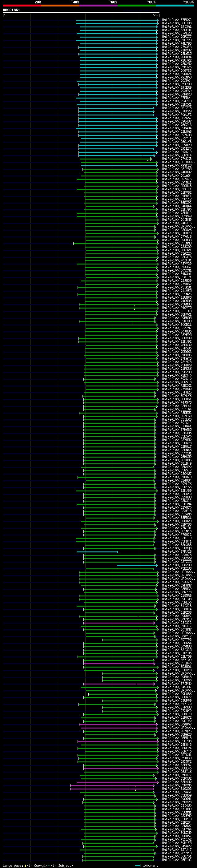The image size is (197, 868).
Task: Select hit label UniRef100_B7FJ28
Action: point(177,551)
